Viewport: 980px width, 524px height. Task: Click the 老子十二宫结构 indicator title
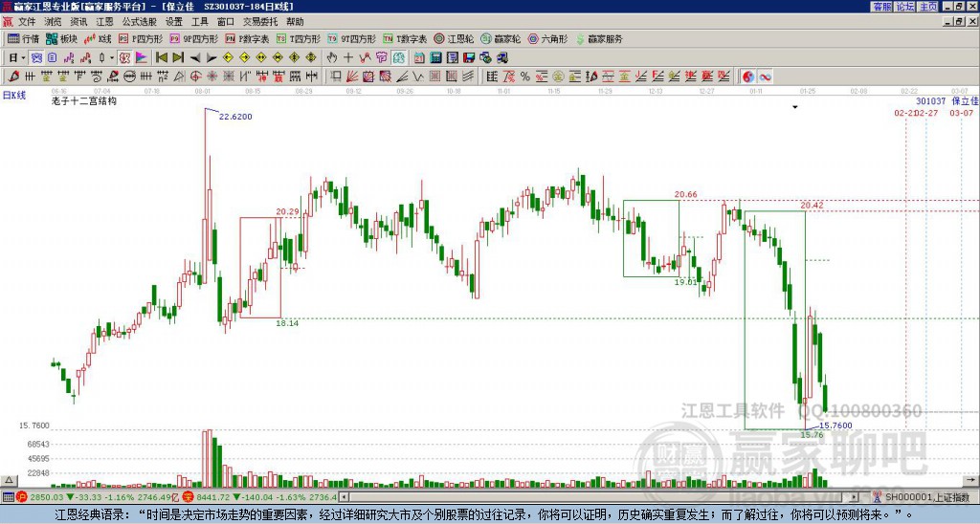[x=84, y=100]
